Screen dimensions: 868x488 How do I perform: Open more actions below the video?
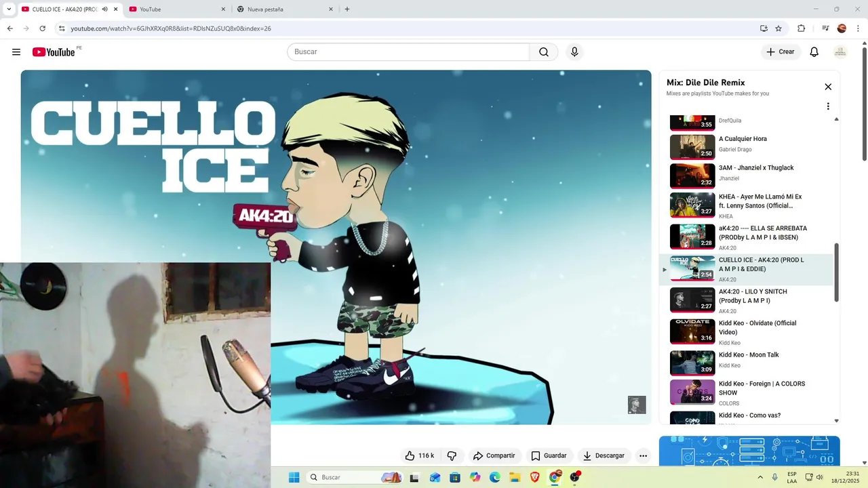pyautogui.click(x=643, y=455)
